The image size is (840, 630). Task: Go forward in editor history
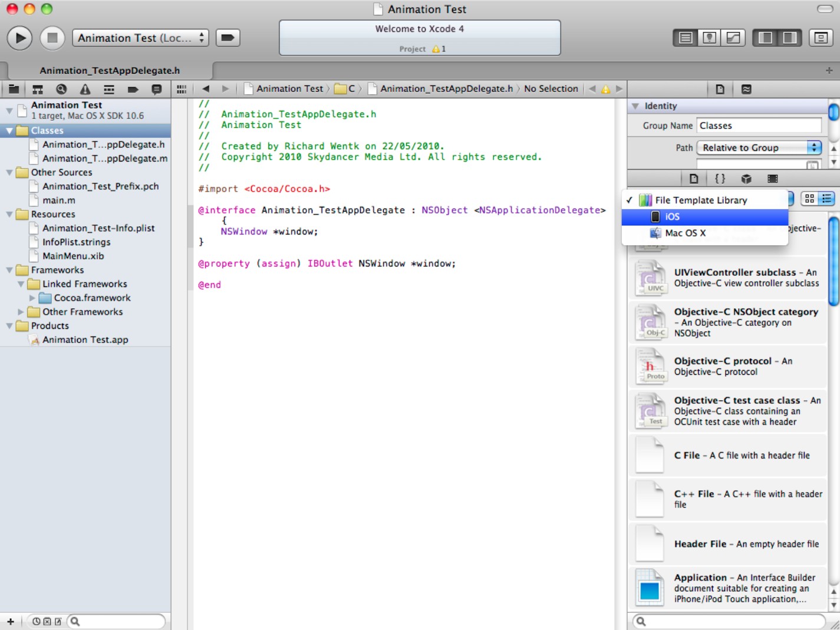(225, 89)
